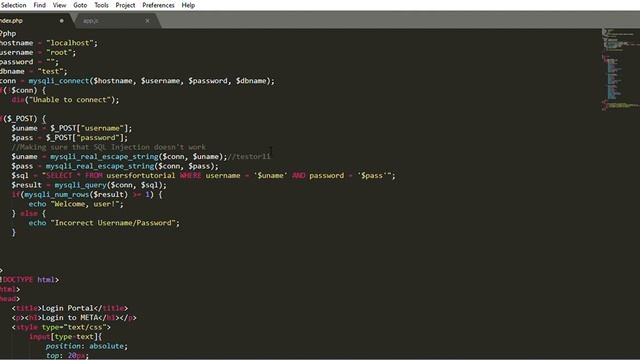Open the View menu
640x360 pixels.
coord(59,5)
